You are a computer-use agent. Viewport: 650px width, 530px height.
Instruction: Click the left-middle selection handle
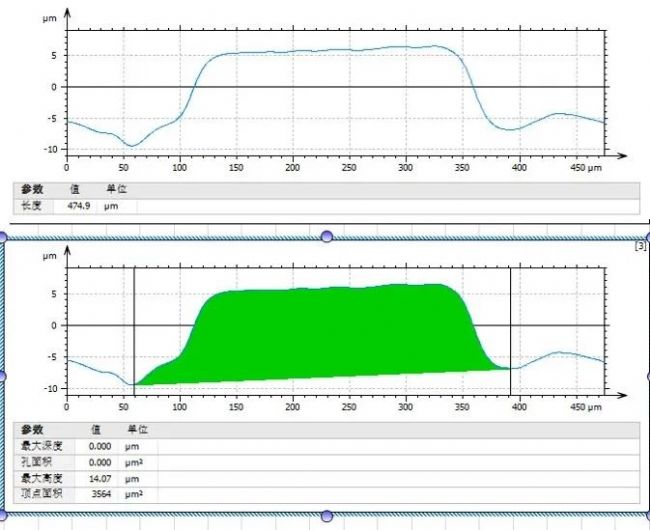(2, 376)
